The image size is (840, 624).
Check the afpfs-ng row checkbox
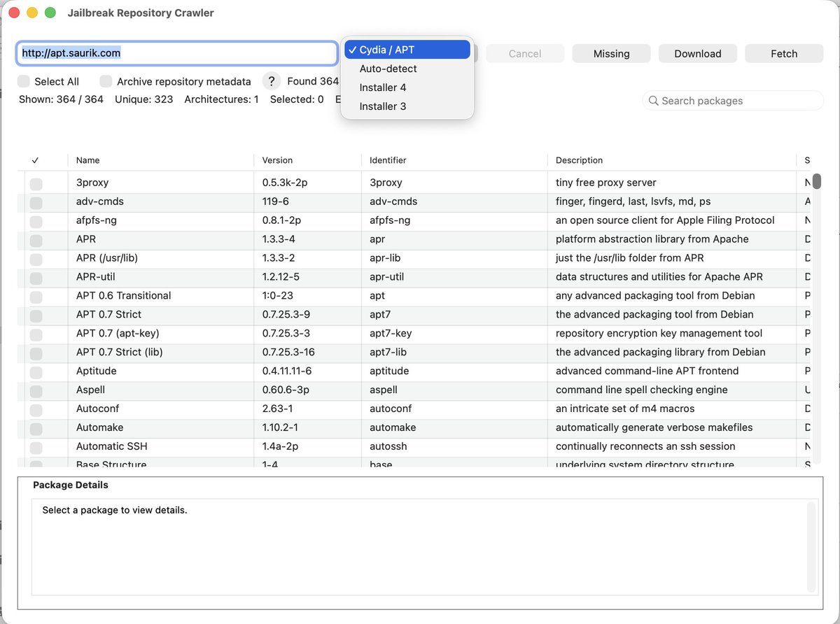click(36, 221)
